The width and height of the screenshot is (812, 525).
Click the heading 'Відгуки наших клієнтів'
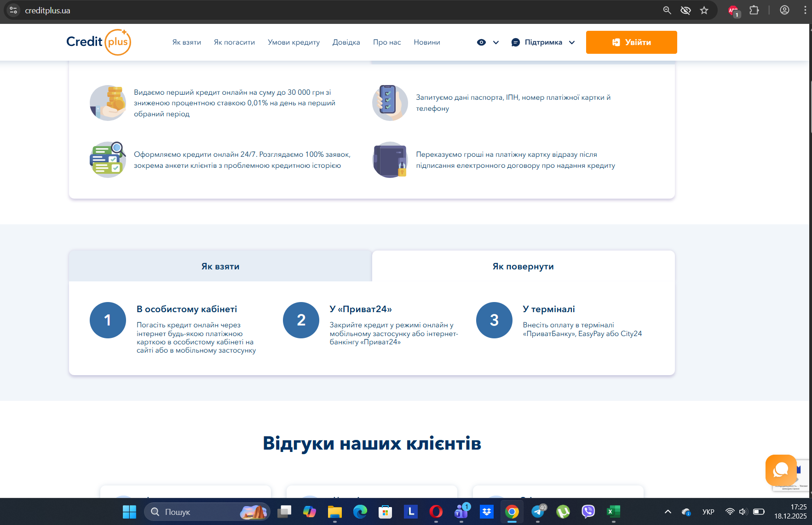pyautogui.click(x=372, y=443)
